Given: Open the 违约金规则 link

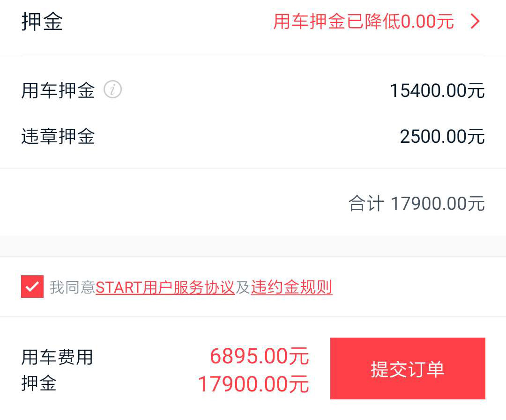Looking at the screenshot, I should (291, 287).
